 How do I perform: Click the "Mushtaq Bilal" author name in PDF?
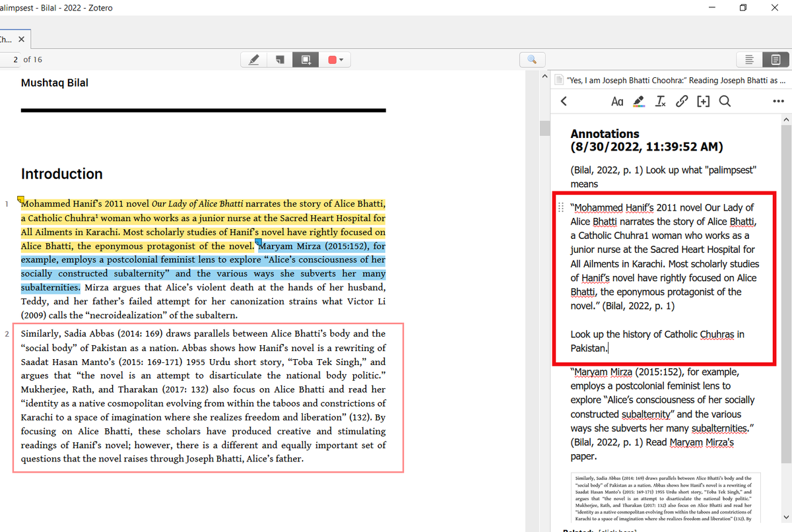[x=55, y=83]
